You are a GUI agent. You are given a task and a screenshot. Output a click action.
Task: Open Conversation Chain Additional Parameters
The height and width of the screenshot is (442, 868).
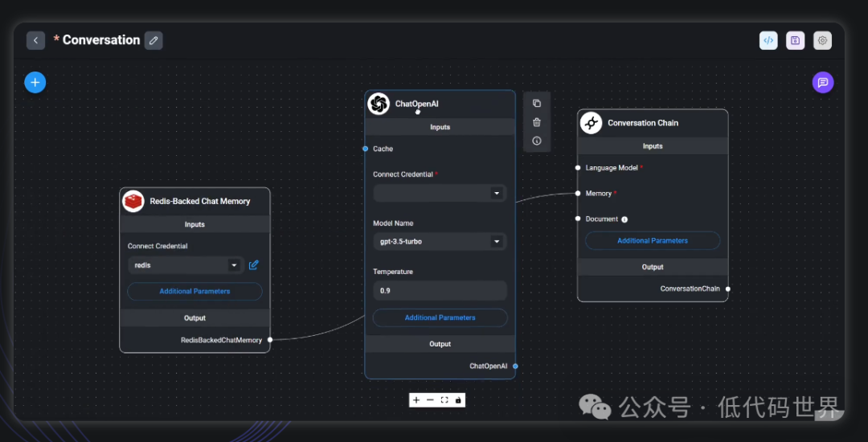(653, 240)
